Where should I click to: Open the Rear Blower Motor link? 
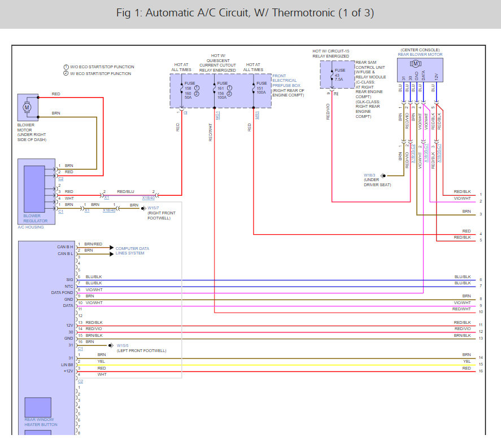421,54
